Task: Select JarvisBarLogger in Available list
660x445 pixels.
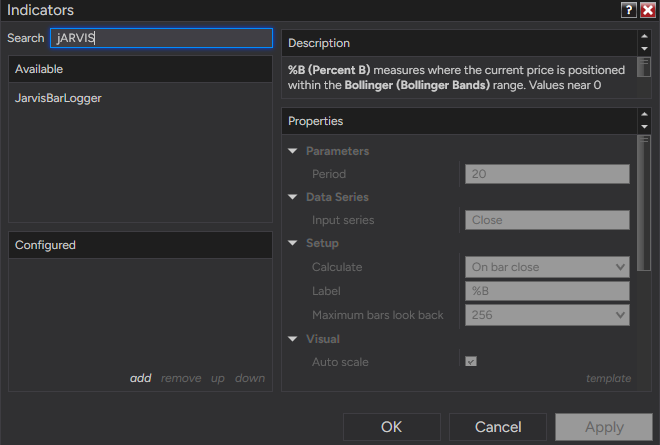Action: pyautogui.click(x=58, y=98)
